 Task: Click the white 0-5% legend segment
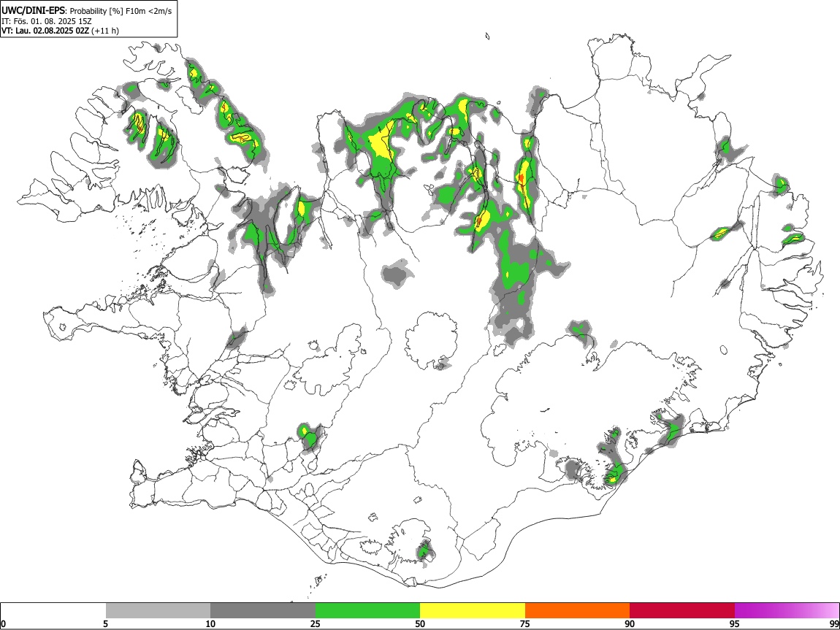coord(53,610)
